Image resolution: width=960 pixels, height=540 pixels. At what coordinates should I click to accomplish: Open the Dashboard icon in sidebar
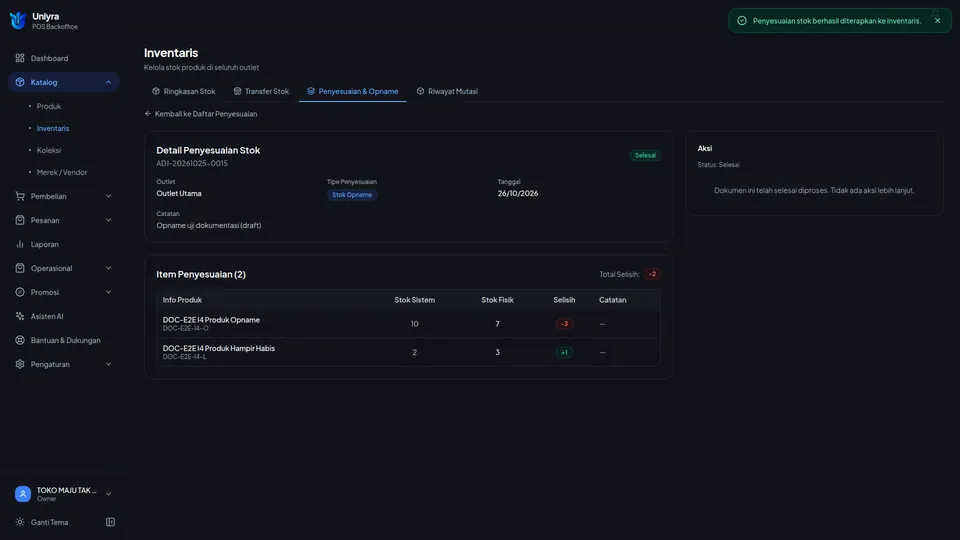point(20,58)
